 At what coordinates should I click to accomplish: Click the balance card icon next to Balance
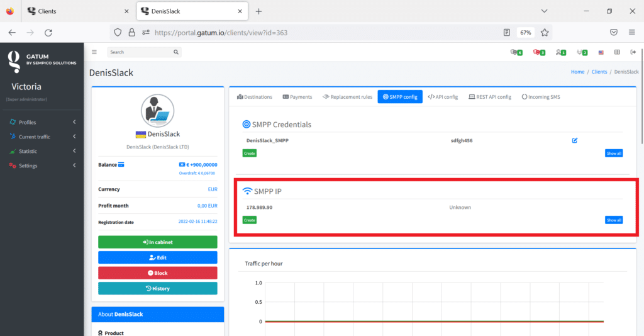tap(121, 165)
